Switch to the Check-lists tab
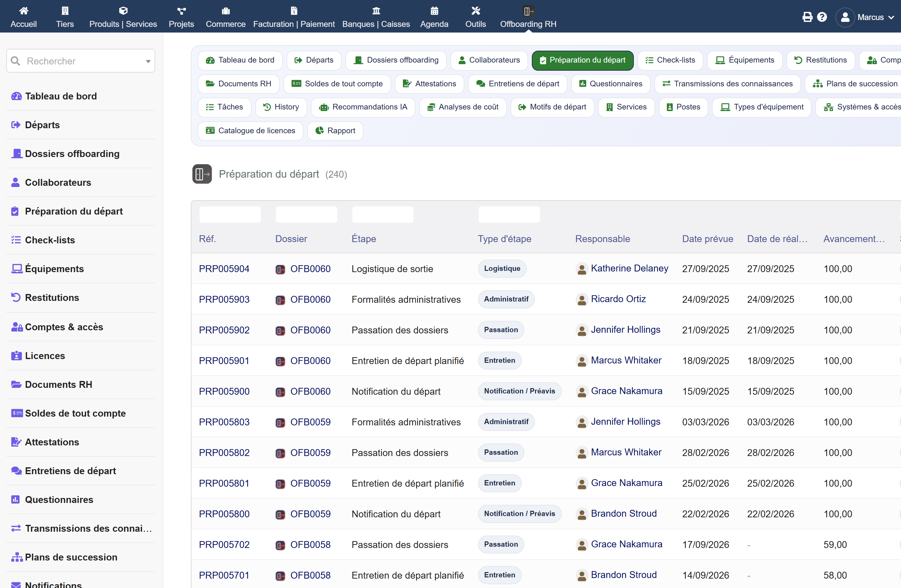 670,60
